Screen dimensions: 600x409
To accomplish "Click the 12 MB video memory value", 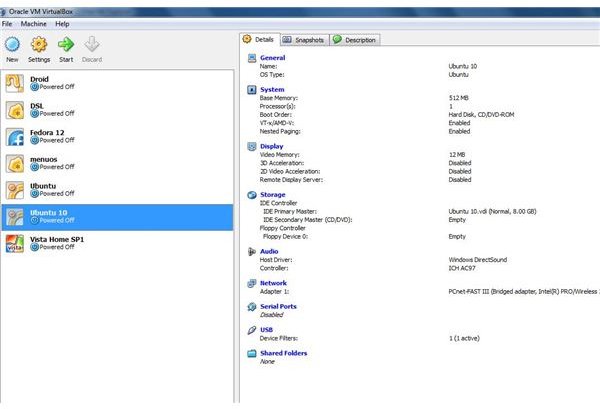I will tap(457, 155).
